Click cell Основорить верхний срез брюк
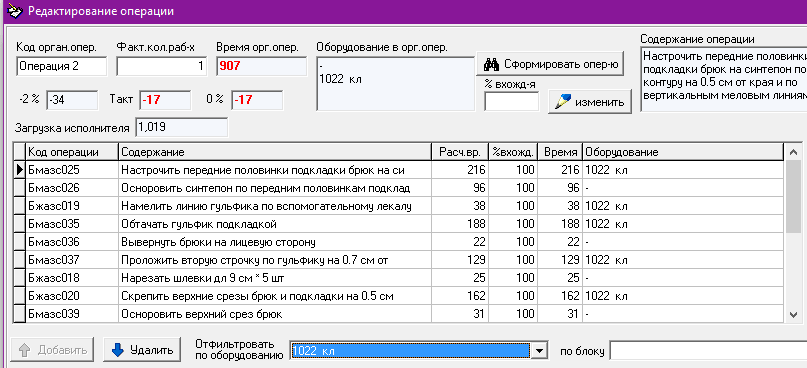This screenshot has height=368, width=807. point(274,313)
